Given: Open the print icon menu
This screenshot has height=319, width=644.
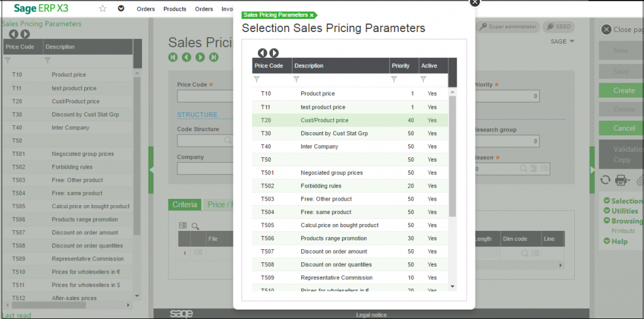Looking at the screenshot, I should coord(623,180).
